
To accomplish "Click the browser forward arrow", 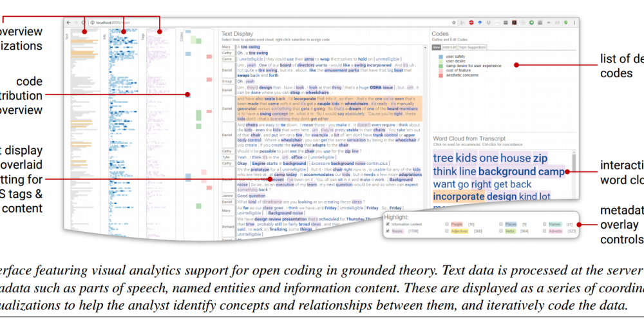I will tap(76, 23).
